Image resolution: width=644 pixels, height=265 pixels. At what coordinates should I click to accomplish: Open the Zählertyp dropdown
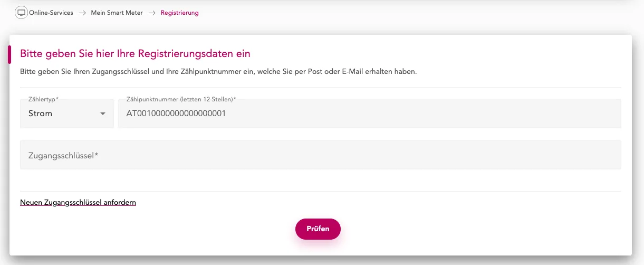coord(67,113)
